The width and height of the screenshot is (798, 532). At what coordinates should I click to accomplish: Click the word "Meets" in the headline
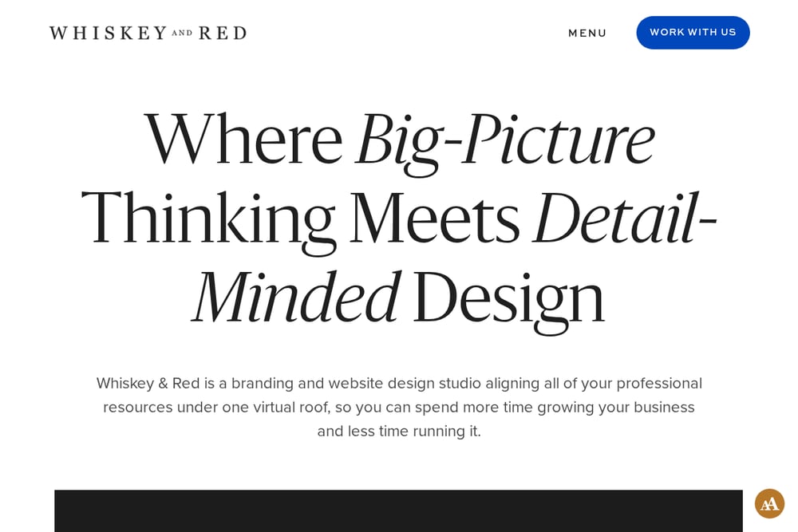coord(435,219)
